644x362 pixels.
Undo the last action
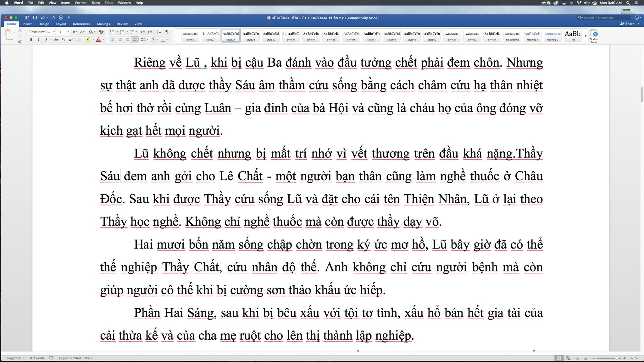point(42,18)
